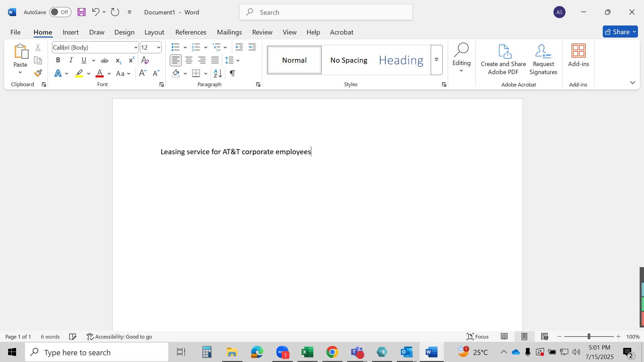Apply yellow text highlight color
This screenshot has width=644, height=362.
click(79, 73)
